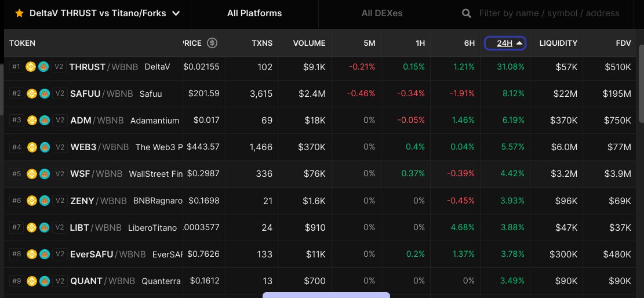This screenshot has height=298, width=644.
Task: Sort by TOKEN column header
Action: point(22,43)
